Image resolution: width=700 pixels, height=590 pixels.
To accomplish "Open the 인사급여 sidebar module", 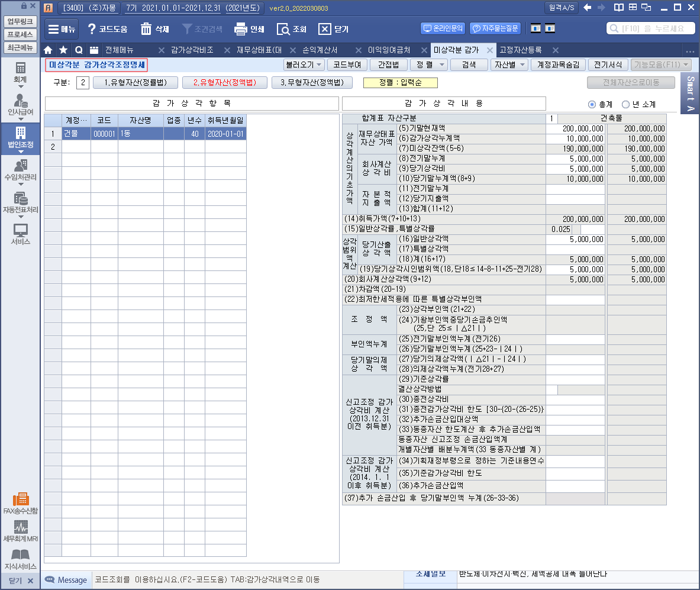I will click(20, 105).
